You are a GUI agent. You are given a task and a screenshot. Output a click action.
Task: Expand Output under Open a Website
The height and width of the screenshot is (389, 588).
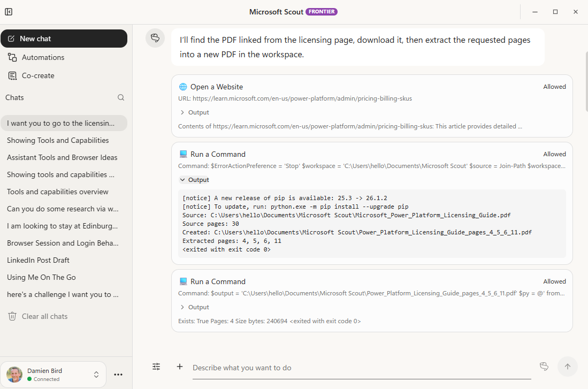[x=195, y=112]
